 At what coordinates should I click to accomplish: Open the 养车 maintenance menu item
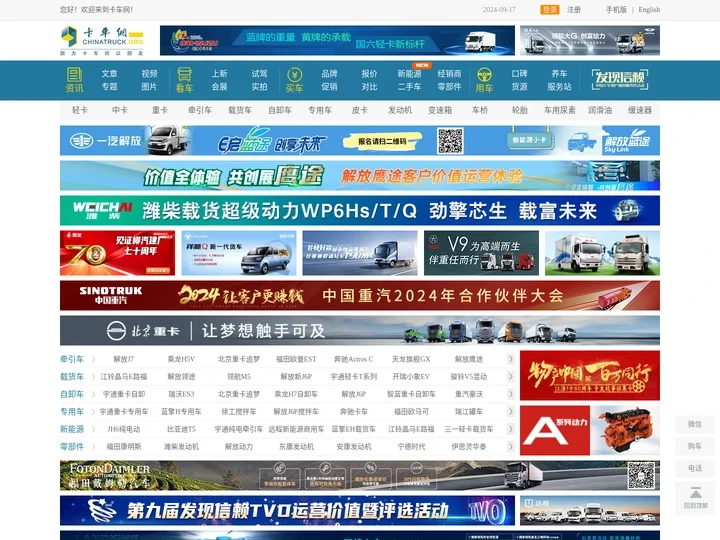(559, 73)
